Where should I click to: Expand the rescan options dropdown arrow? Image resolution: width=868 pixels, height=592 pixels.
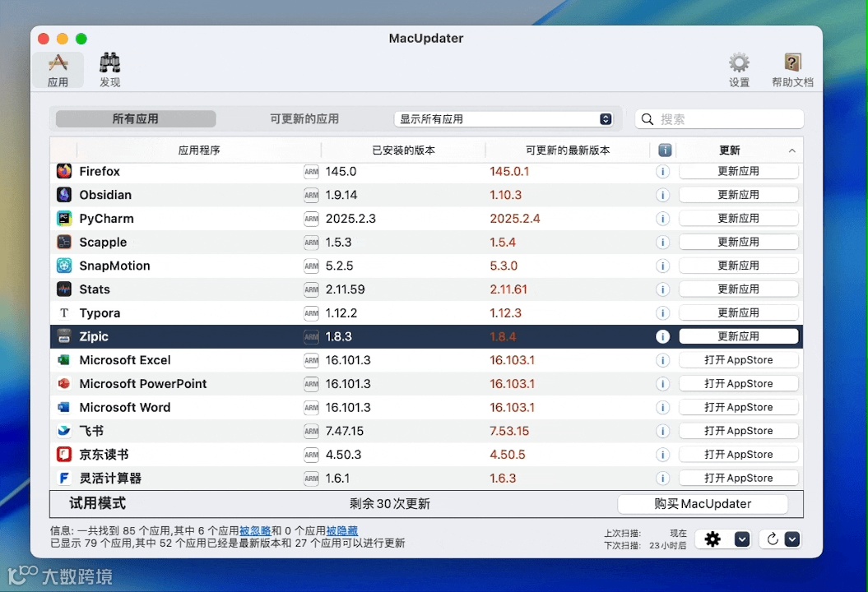(x=792, y=539)
